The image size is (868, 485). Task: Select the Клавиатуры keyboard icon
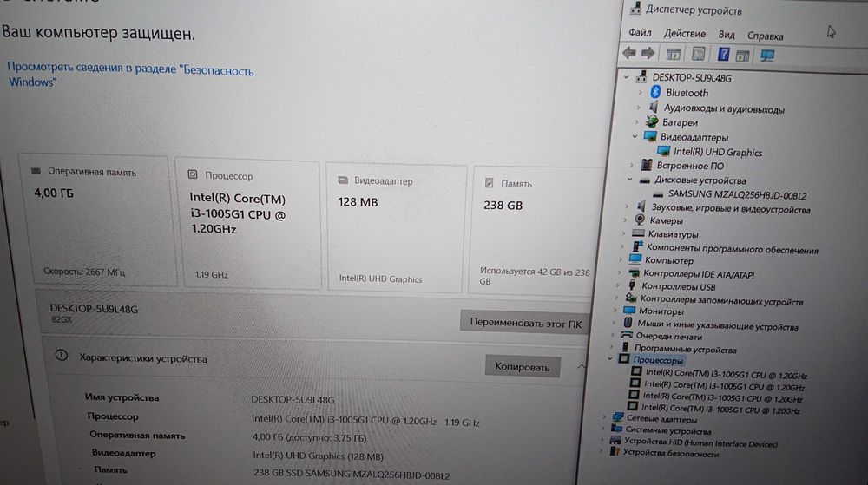coord(638,233)
